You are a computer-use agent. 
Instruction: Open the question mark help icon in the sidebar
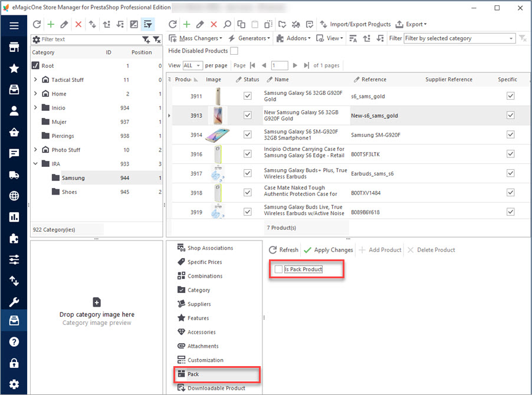click(x=14, y=342)
